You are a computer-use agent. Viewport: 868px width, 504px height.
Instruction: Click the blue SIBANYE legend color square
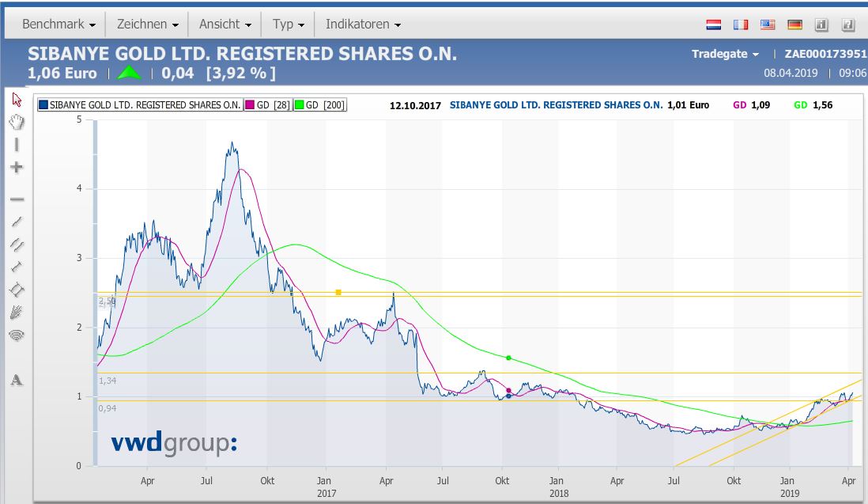pyautogui.click(x=43, y=104)
